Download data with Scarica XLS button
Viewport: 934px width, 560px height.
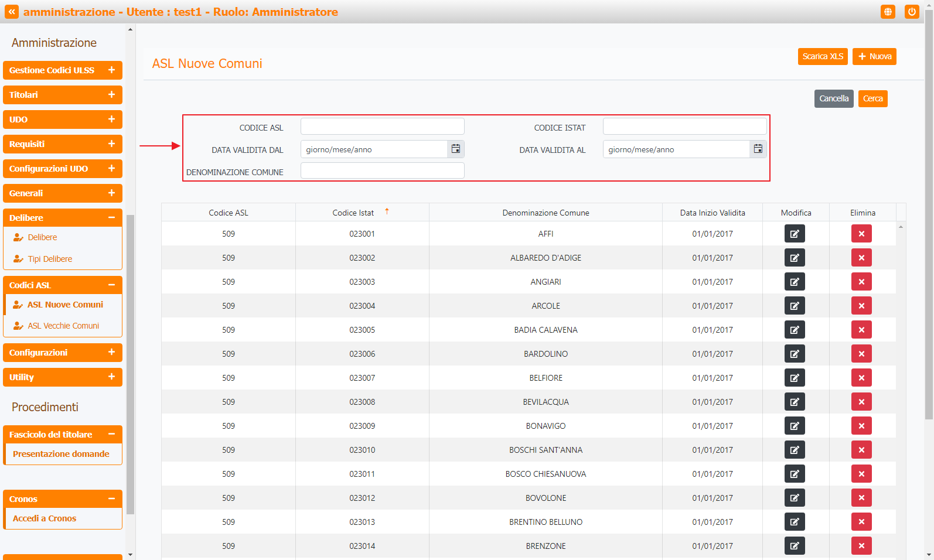coord(822,57)
